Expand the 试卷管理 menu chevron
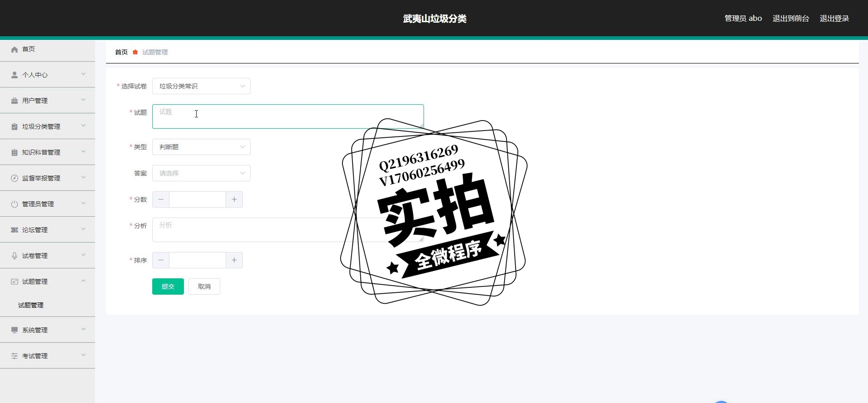The height and width of the screenshot is (403, 868). tap(83, 255)
